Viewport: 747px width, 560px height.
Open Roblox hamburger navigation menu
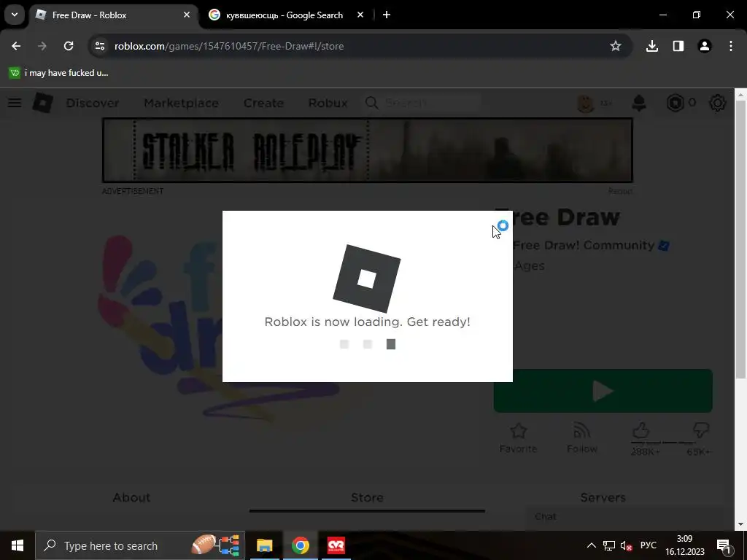click(15, 103)
